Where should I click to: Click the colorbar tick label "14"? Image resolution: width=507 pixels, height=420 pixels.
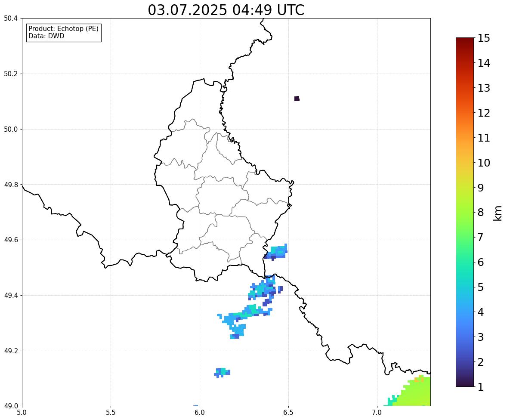[484, 63]
